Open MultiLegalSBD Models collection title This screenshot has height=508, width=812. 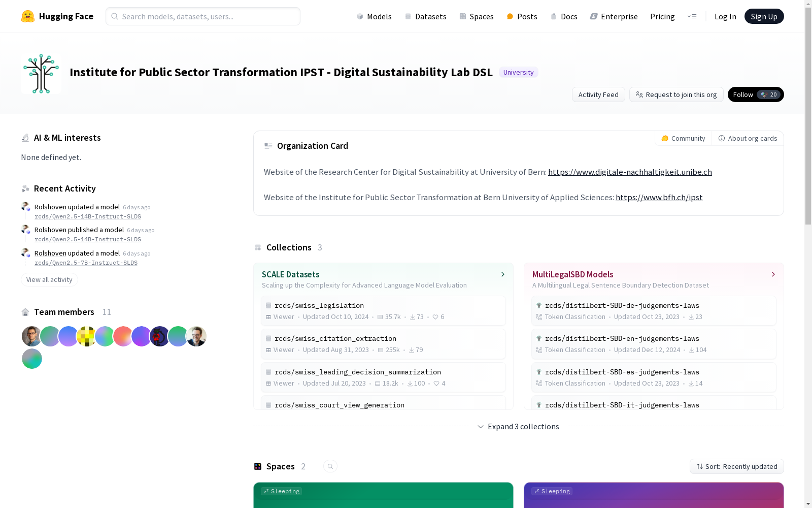(x=572, y=274)
